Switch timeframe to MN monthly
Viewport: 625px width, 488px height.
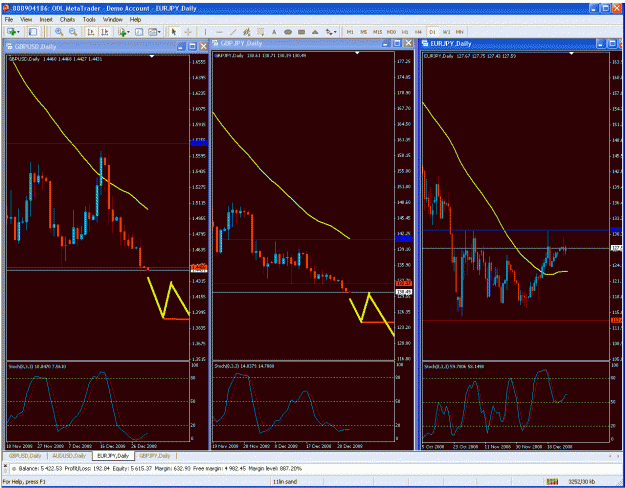[460, 32]
